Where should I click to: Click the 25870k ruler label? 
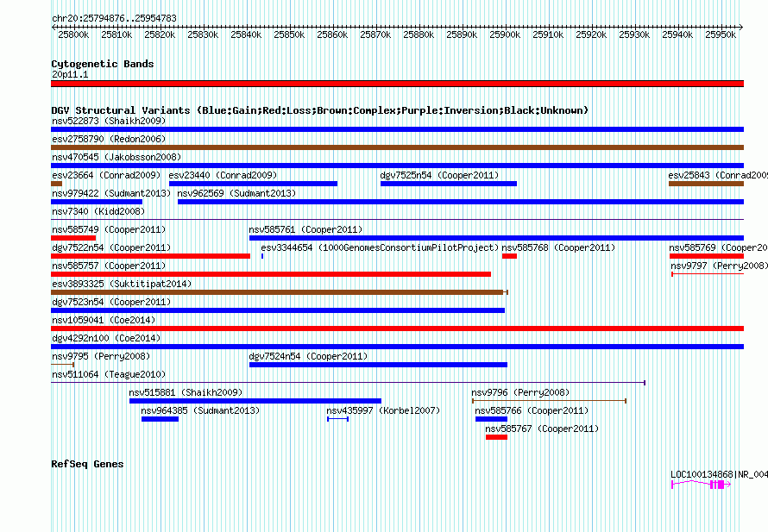point(375,34)
